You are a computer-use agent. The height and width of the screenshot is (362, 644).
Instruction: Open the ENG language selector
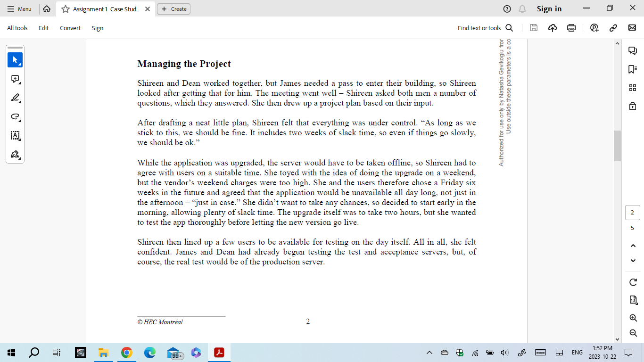coord(577,352)
